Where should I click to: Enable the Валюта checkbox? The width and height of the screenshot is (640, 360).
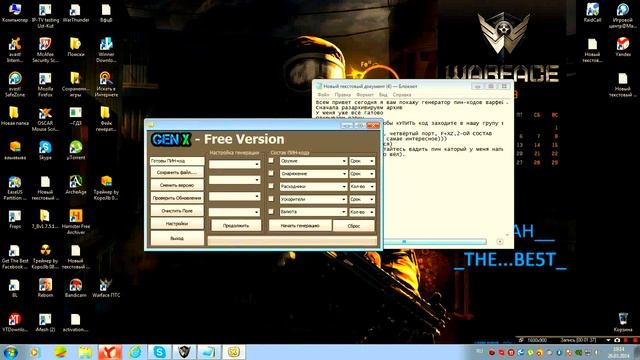(271, 212)
